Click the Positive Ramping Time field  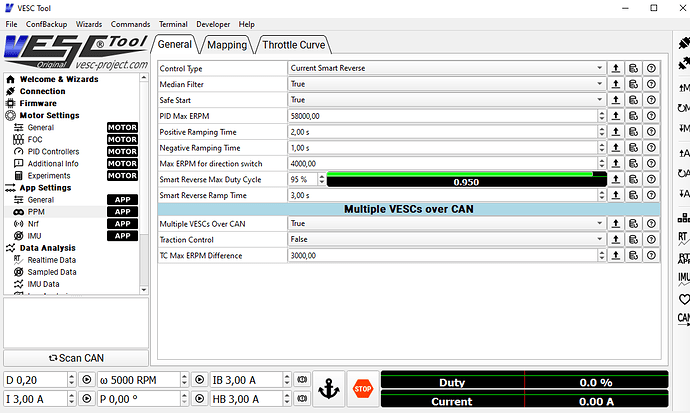(446, 132)
